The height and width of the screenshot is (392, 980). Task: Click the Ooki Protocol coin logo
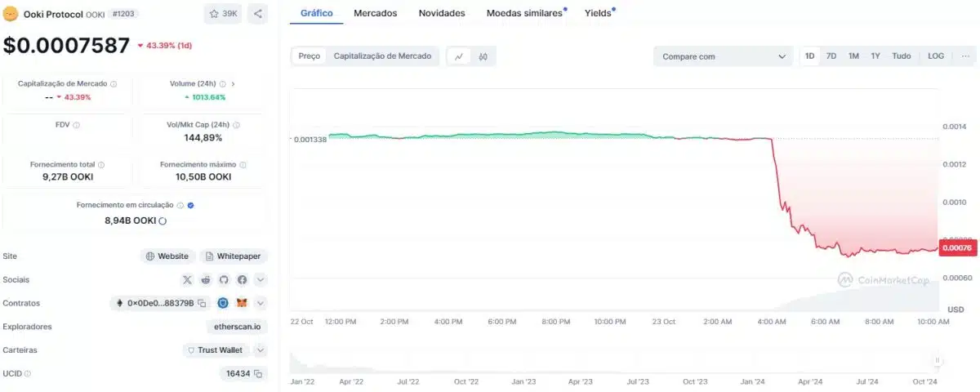point(11,14)
